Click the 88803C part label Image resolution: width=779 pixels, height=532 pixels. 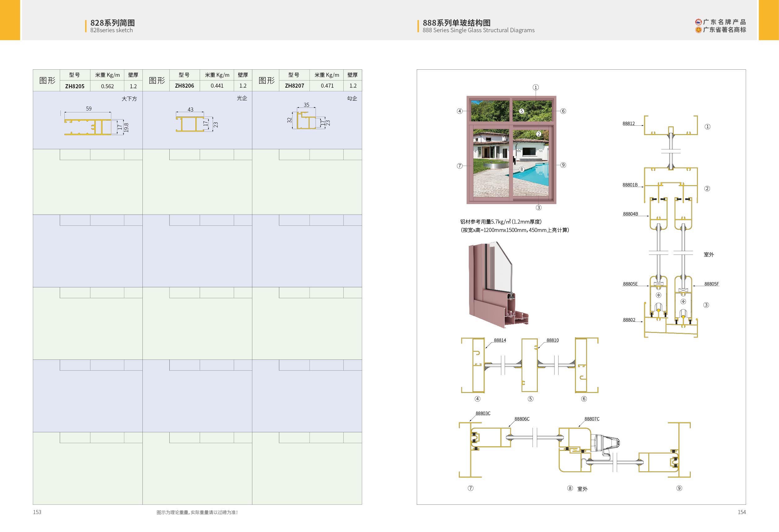click(483, 413)
